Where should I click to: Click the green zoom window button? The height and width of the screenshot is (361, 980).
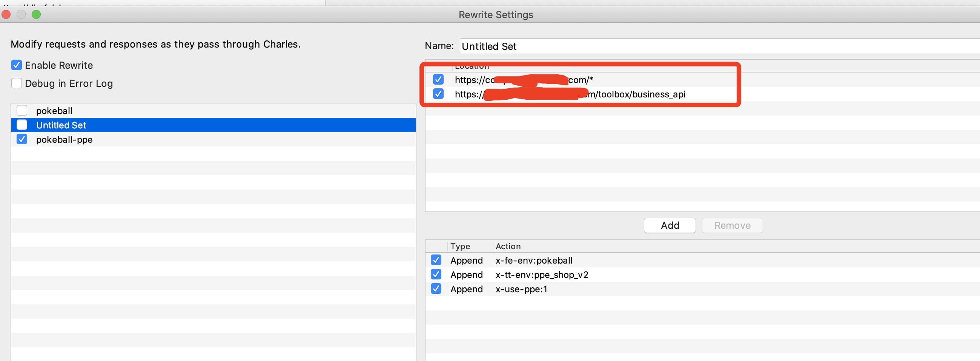pyautogui.click(x=36, y=14)
